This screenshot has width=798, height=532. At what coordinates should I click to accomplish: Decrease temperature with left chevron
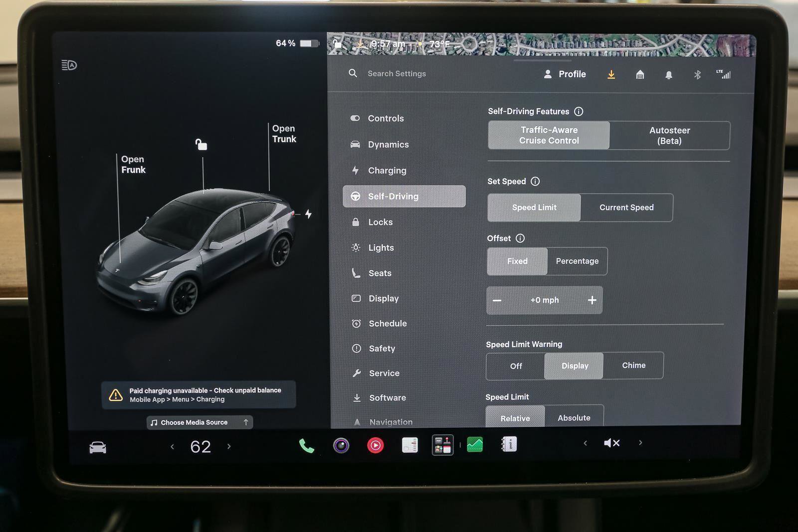[172, 447]
